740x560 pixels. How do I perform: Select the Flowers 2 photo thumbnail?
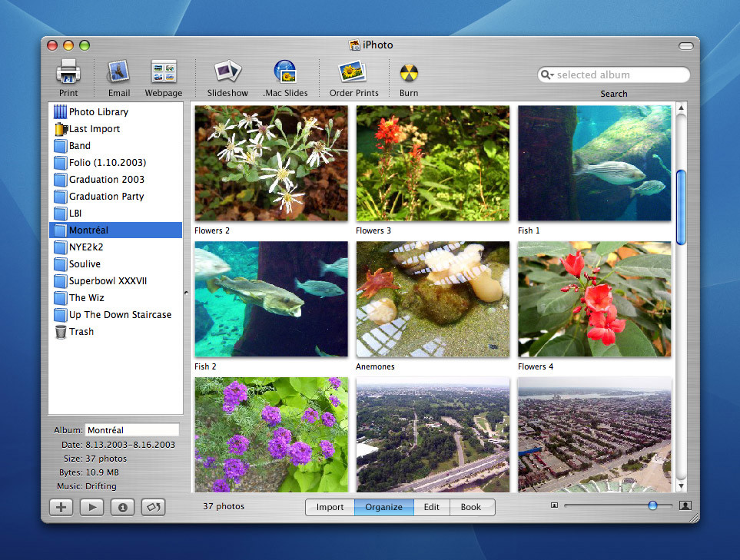[271, 163]
